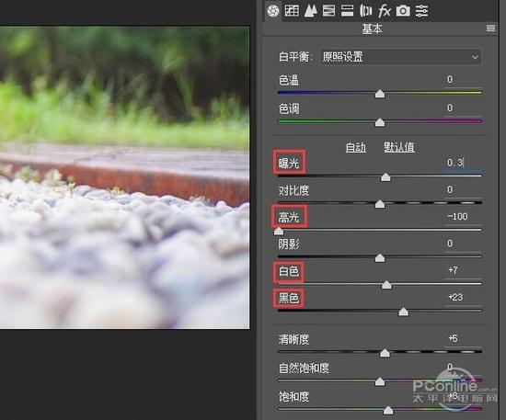The height and width of the screenshot is (420, 506).
Task: Click the 清晰度 label
Action: [293, 339]
